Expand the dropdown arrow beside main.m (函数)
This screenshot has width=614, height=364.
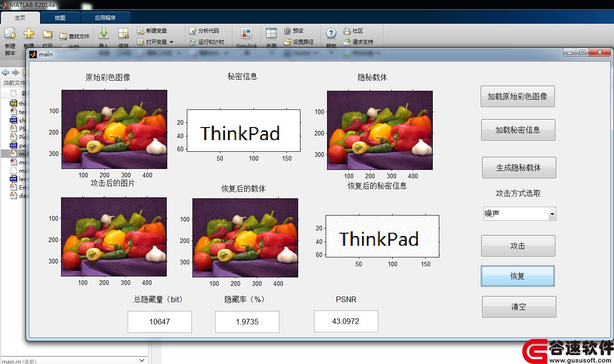pyautogui.click(x=142, y=360)
